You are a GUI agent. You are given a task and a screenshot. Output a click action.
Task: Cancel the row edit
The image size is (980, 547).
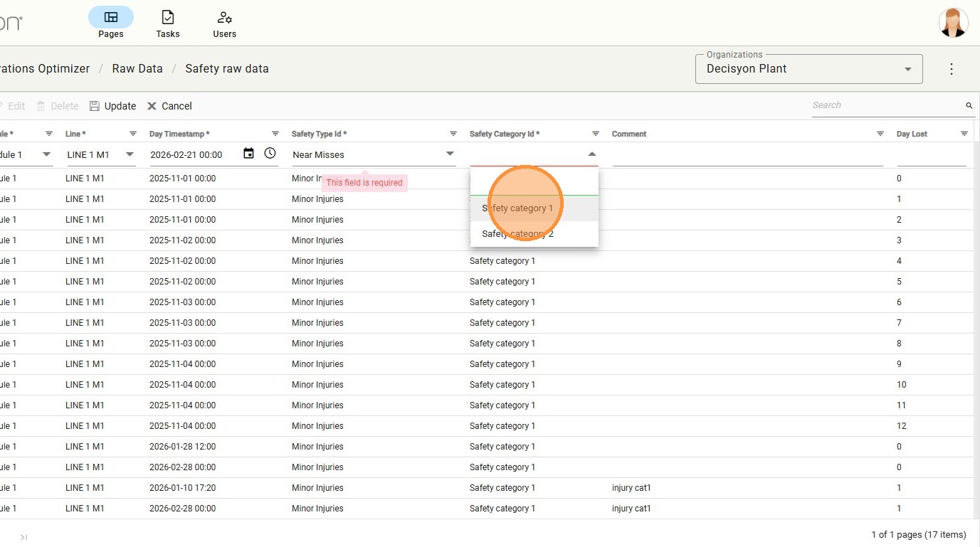pos(169,106)
